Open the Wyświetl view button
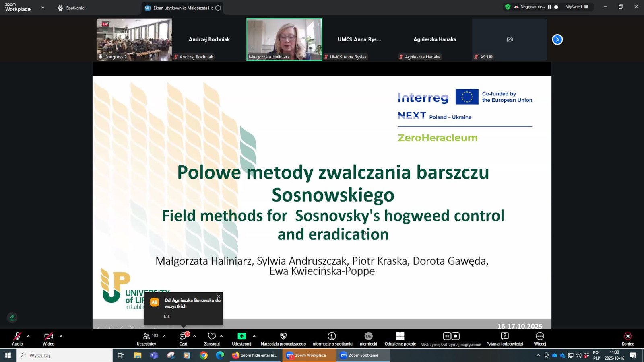 pyautogui.click(x=577, y=7)
